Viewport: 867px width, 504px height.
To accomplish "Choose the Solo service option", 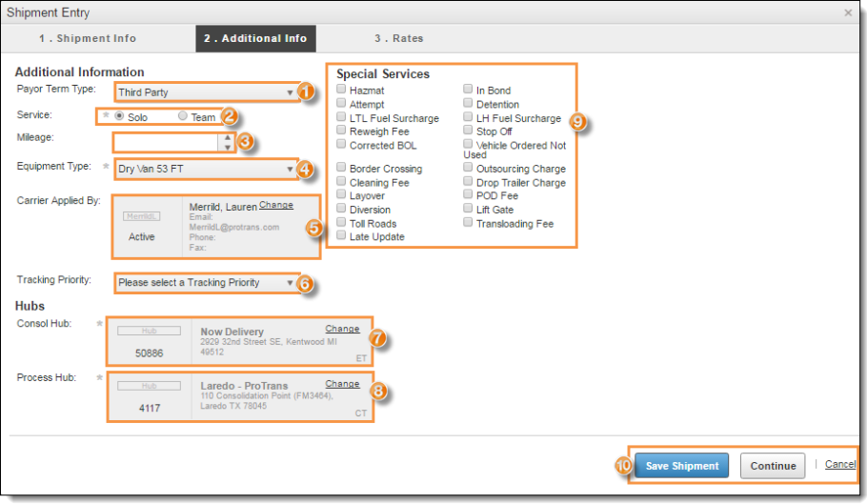I will [x=120, y=117].
